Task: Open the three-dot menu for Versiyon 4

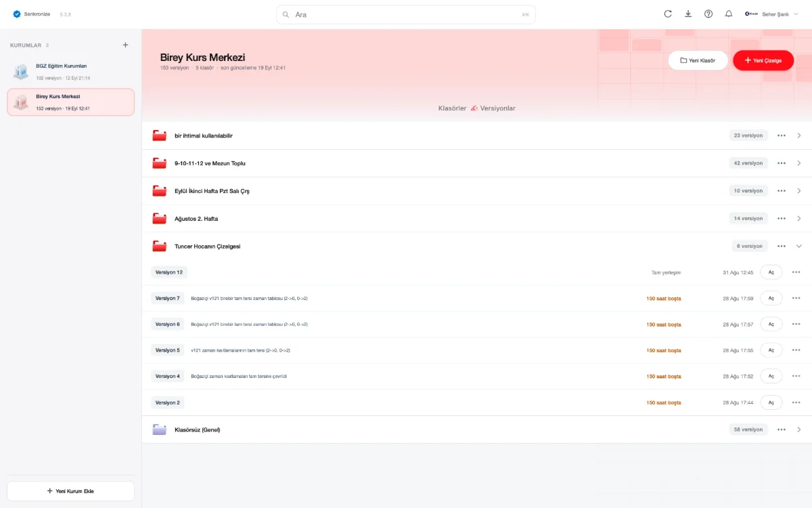Action: (x=796, y=376)
